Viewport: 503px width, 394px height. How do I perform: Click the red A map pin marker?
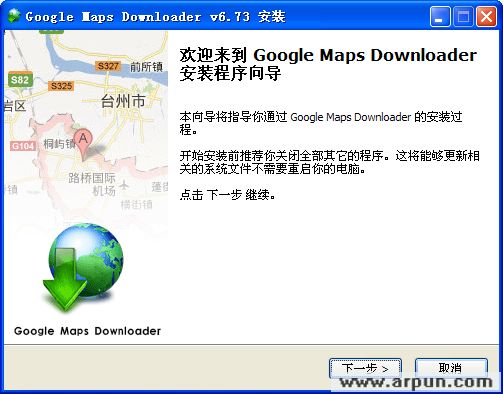83,144
